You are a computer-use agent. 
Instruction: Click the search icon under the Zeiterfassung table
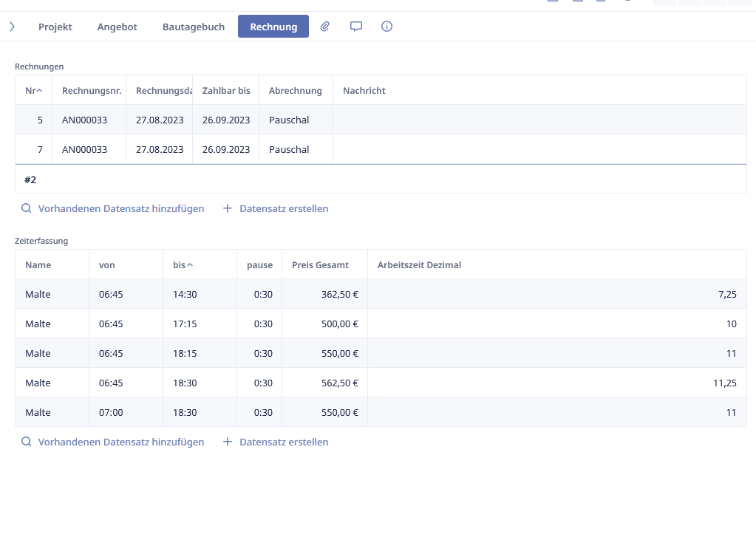click(x=27, y=442)
